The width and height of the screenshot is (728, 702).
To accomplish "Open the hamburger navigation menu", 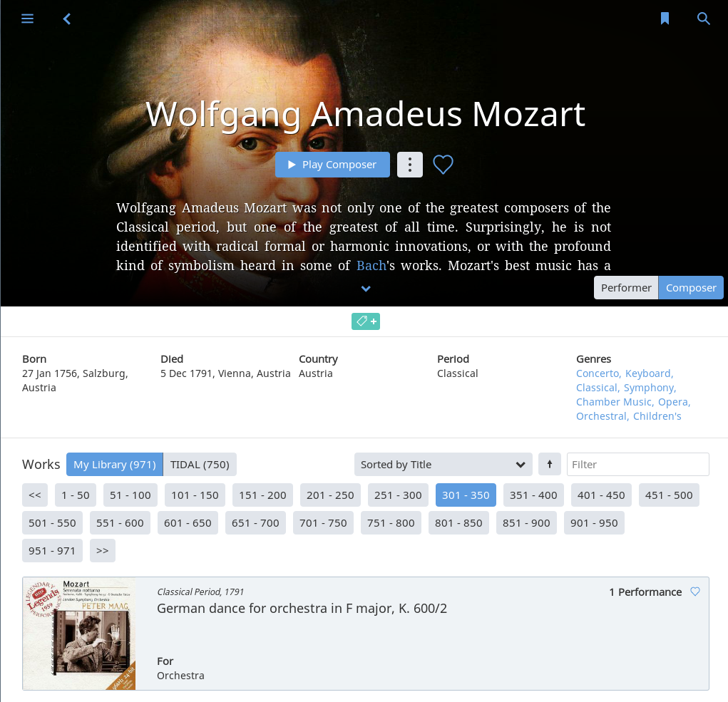I will tap(27, 19).
